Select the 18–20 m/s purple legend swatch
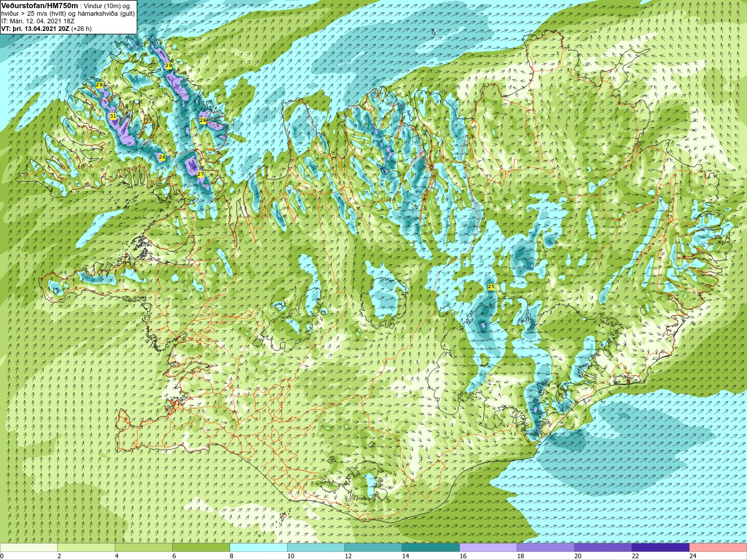The image size is (747, 560). tap(546, 548)
